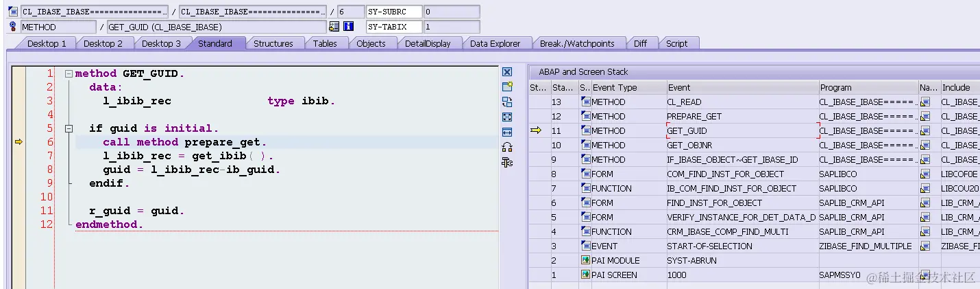Open the Data Explorer tab
This screenshot has width=980, height=289.
(495, 43)
